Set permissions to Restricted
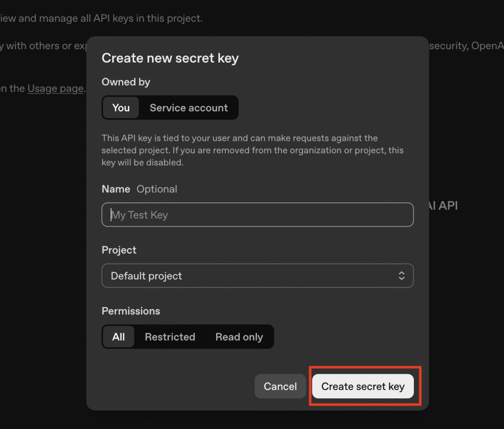 (170, 337)
